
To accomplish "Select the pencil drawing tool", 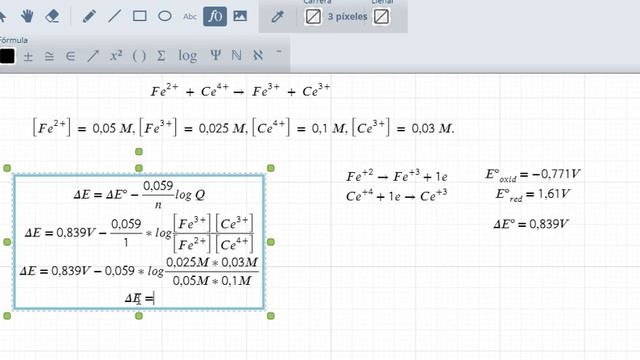I will point(89,17).
